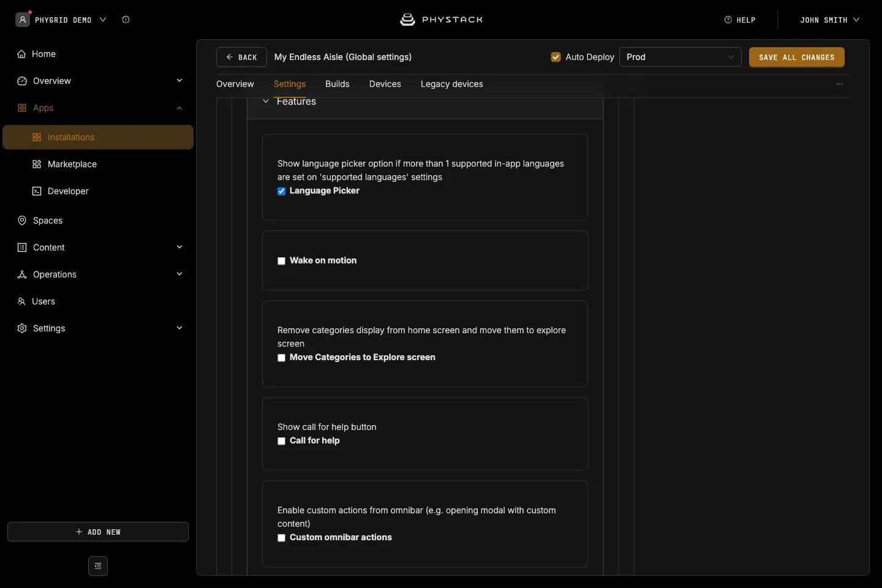Click the Settings gear icon in sidebar
This screenshot has width=882, height=588.
coord(22,328)
